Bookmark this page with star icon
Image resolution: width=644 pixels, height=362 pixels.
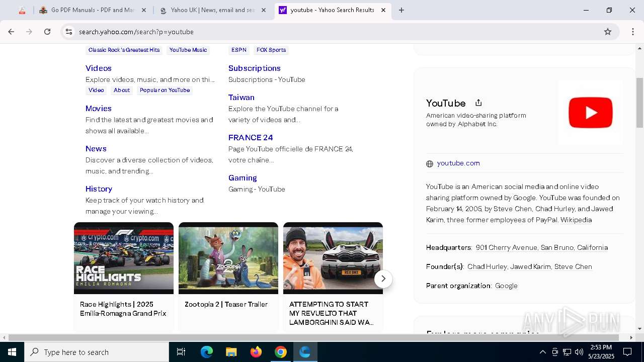pyautogui.click(x=608, y=32)
